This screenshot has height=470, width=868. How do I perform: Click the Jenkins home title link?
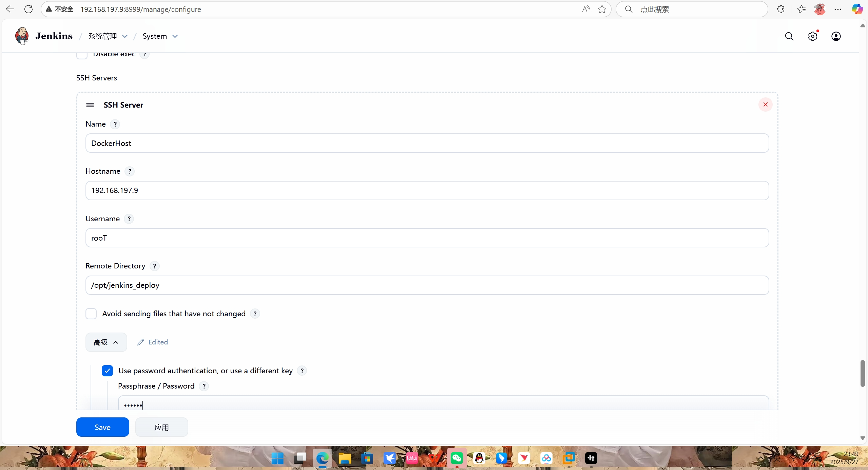pos(54,36)
